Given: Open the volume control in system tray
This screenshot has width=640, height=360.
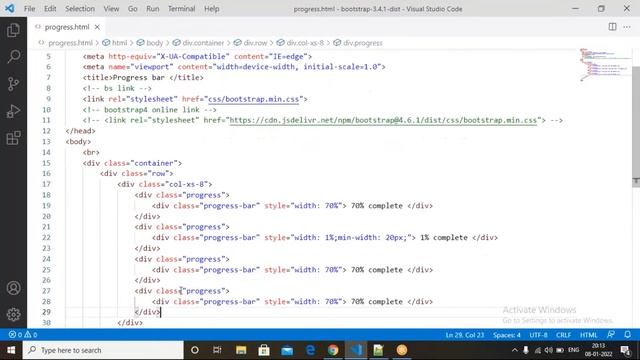Looking at the screenshot, I should (549, 350).
